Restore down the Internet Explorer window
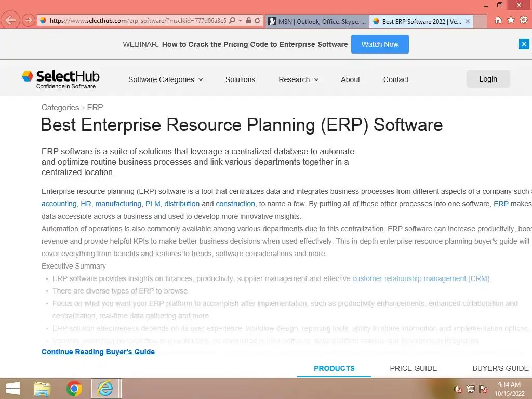The image size is (532, 399). (499, 5)
